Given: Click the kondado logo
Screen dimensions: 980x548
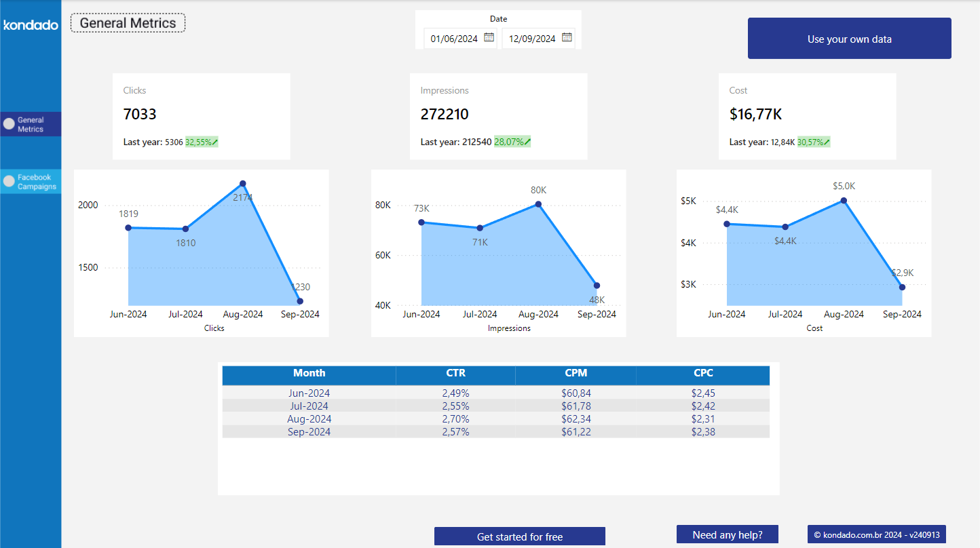Looking at the screenshot, I should [30, 24].
